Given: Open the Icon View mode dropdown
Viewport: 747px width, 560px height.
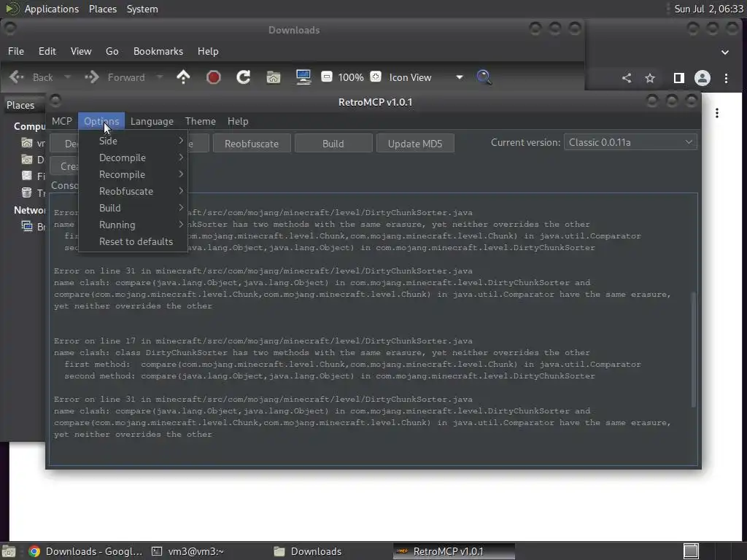Looking at the screenshot, I should [x=425, y=77].
